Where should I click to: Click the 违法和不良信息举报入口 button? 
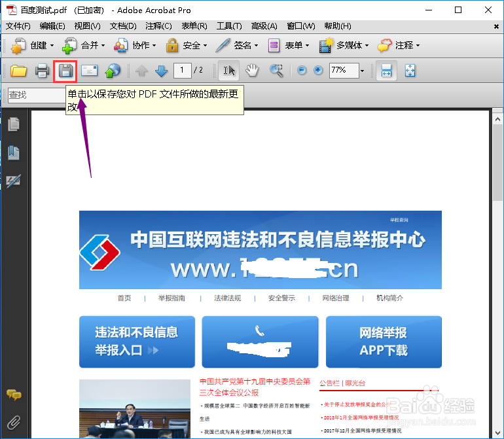137,342
